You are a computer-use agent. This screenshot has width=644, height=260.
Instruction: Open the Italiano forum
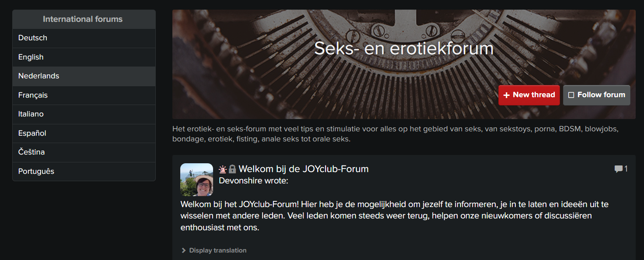[x=84, y=114]
